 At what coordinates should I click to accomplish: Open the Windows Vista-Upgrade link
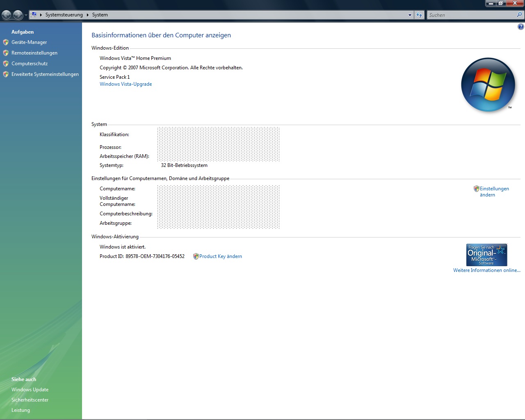(x=126, y=84)
